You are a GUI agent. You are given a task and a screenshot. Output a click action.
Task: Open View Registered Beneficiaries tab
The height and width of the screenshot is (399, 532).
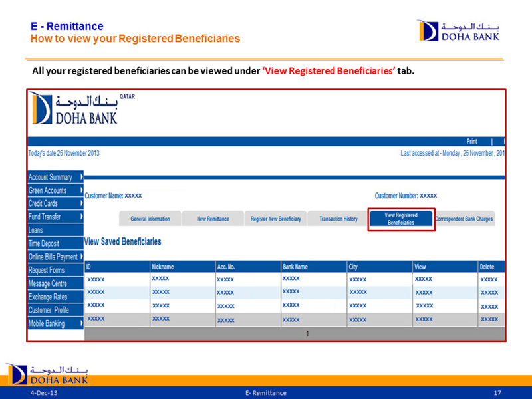click(401, 219)
